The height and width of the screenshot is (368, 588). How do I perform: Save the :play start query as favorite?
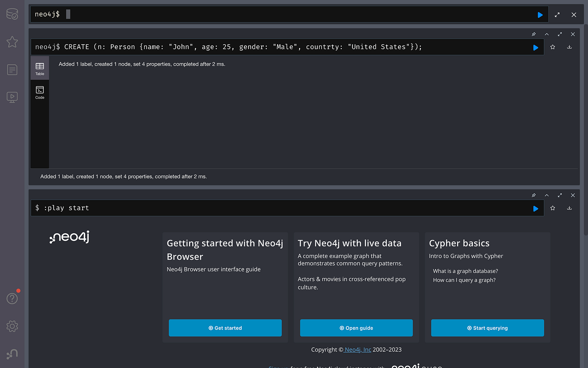[x=552, y=208]
